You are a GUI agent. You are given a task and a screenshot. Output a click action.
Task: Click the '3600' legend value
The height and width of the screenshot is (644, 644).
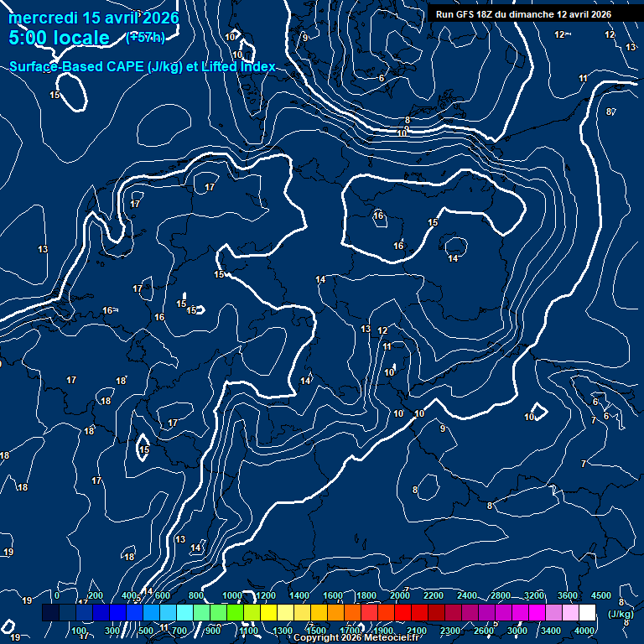568,595
